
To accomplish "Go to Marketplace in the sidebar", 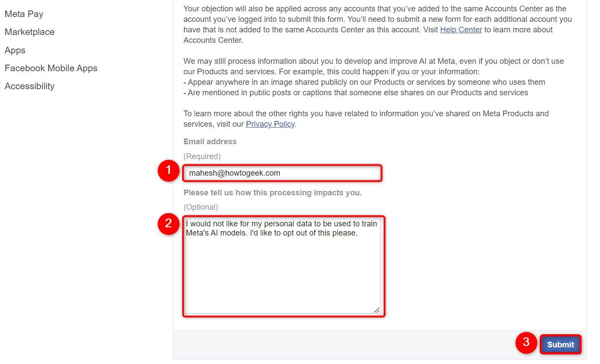I will tap(30, 32).
